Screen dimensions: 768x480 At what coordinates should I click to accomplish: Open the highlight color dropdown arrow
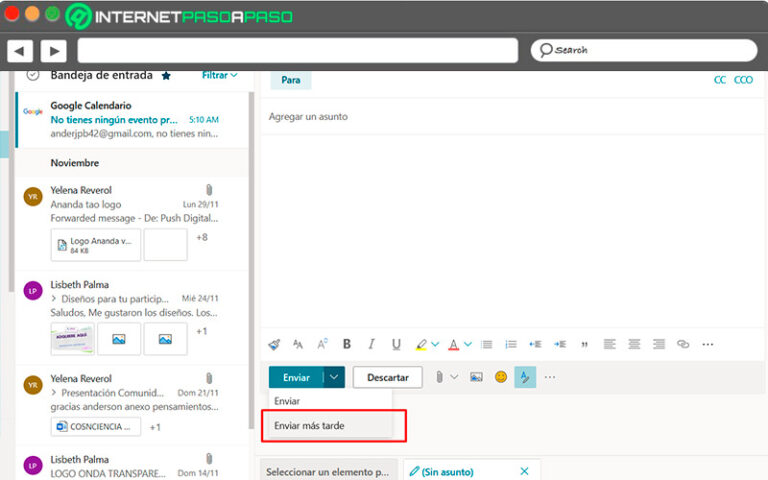[435, 345]
